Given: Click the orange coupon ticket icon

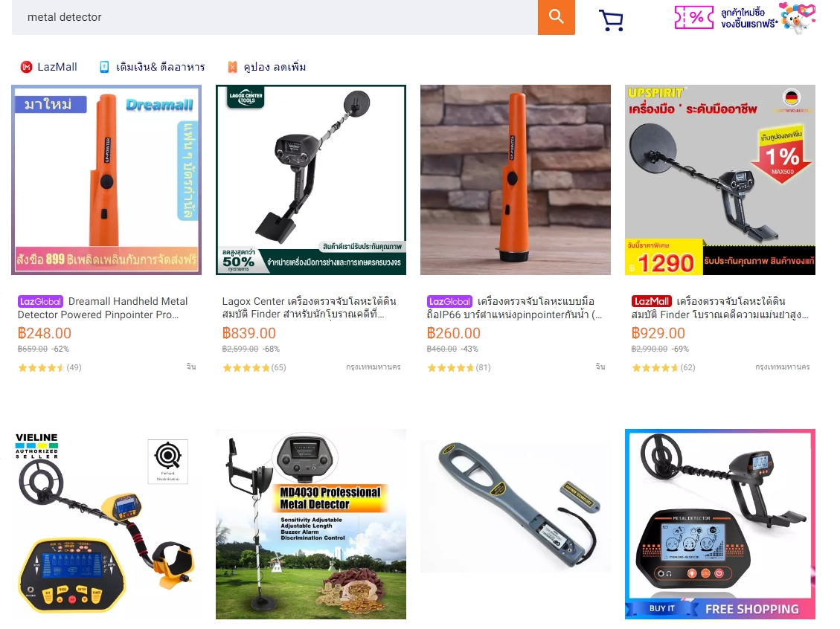Looking at the screenshot, I should coord(232,67).
